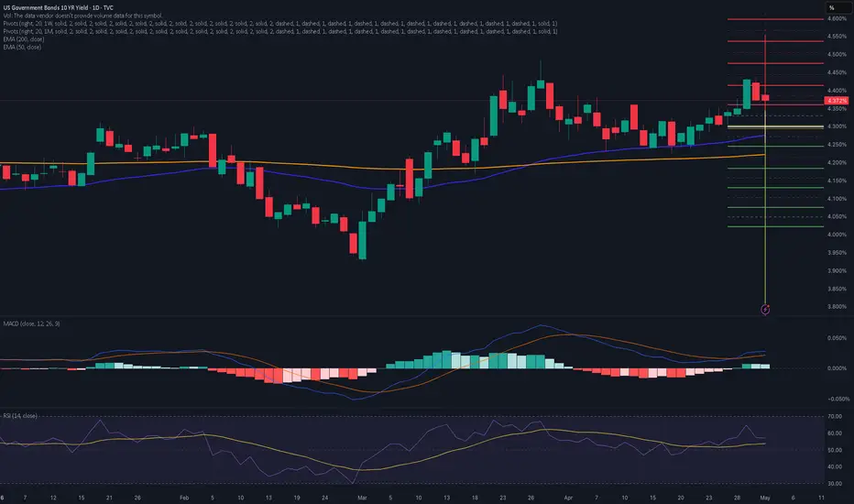
Task: Click the MACD 0.050% axis label
Action: click(837, 338)
